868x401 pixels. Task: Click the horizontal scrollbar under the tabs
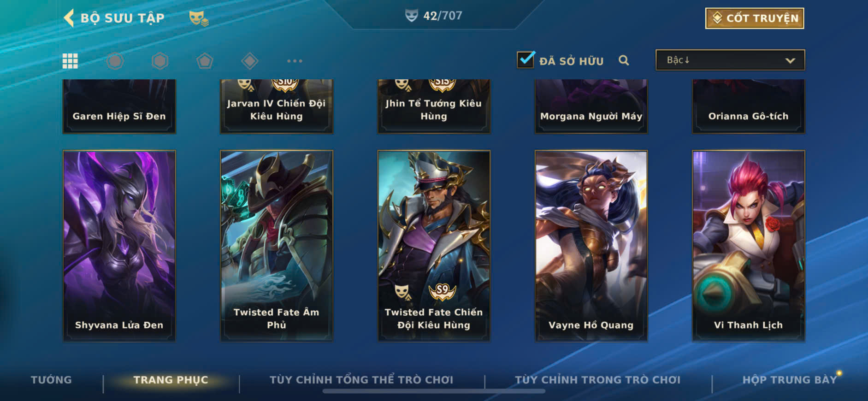[434, 391]
